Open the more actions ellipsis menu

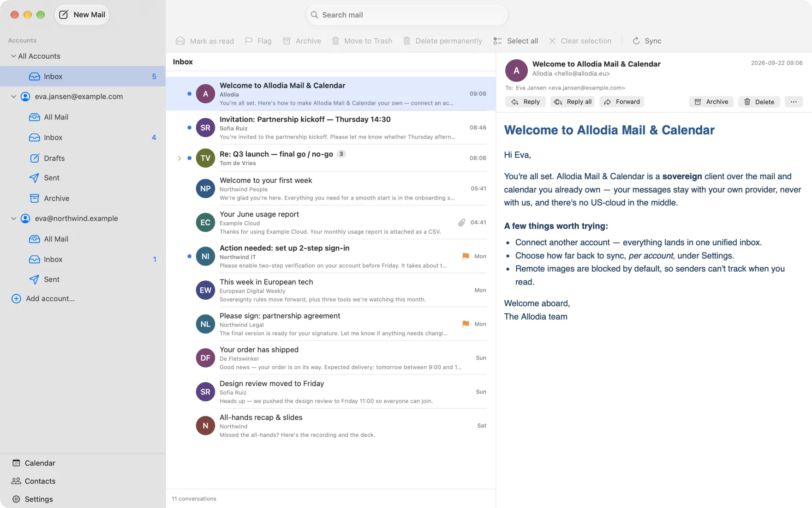point(794,102)
